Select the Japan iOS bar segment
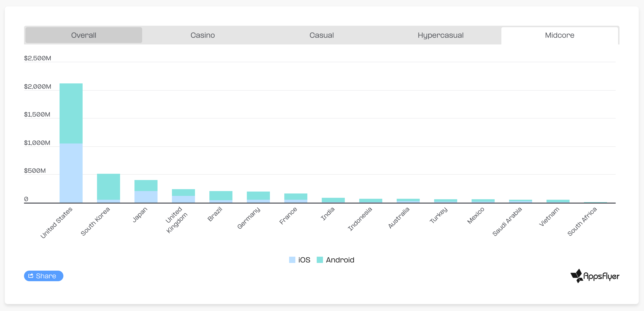Viewport: 644px width, 311px height. pyautogui.click(x=146, y=197)
